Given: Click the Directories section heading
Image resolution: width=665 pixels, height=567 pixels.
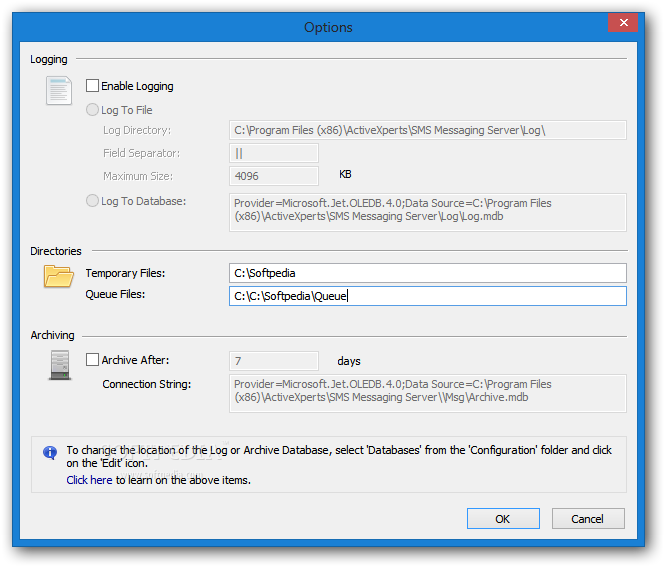Looking at the screenshot, I should tap(56, 251).
